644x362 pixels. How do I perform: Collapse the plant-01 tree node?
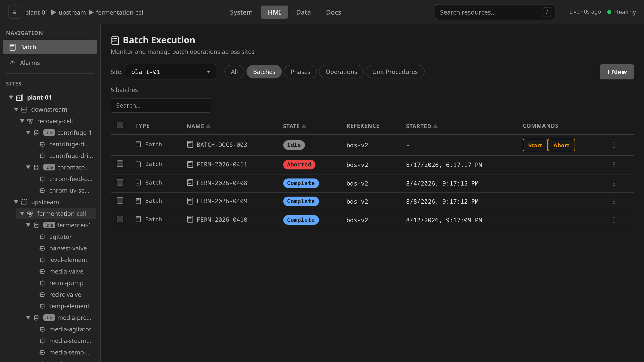(x=11, y=97)
